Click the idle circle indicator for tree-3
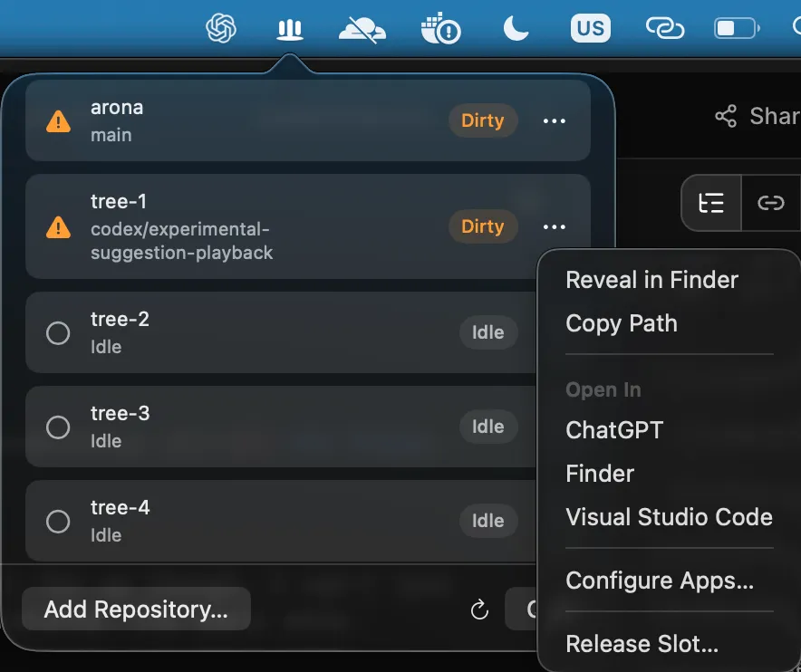The width and height of the screenshot is (801, 672). pos(58,427)
